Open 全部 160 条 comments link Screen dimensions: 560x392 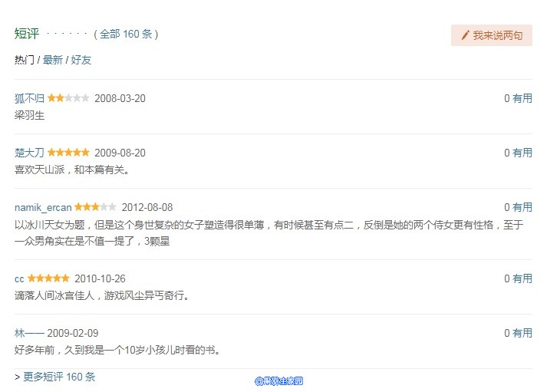(126, 34)
